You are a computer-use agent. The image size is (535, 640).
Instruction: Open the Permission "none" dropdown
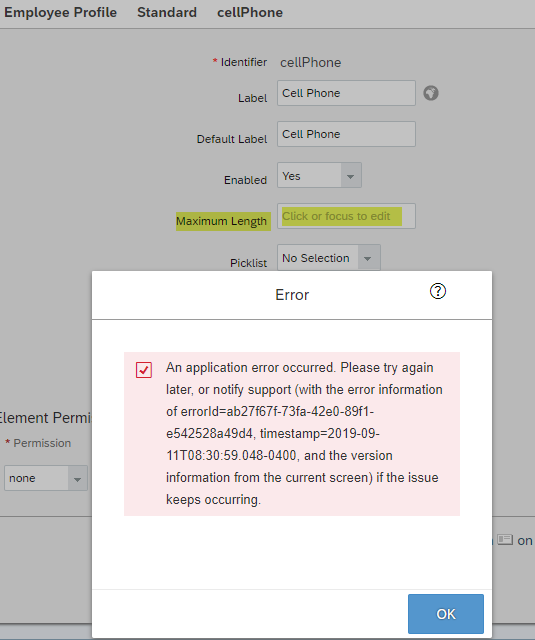tap(46, 478)
